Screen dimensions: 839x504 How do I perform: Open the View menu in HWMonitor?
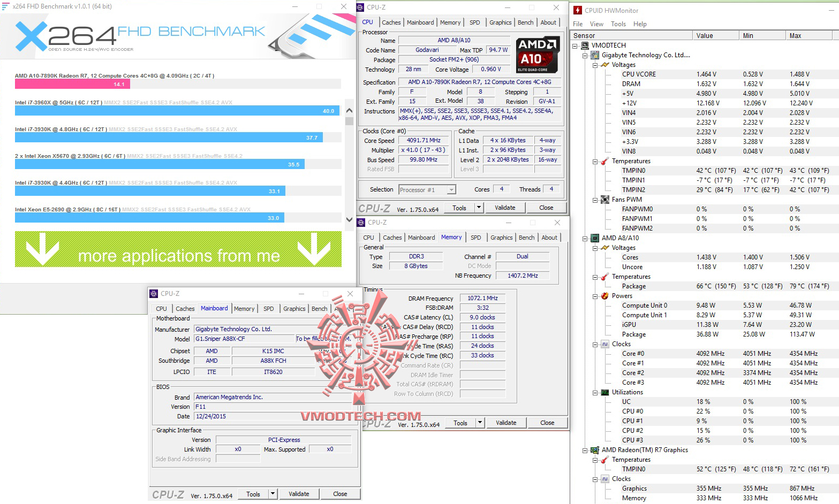(596, 24)
